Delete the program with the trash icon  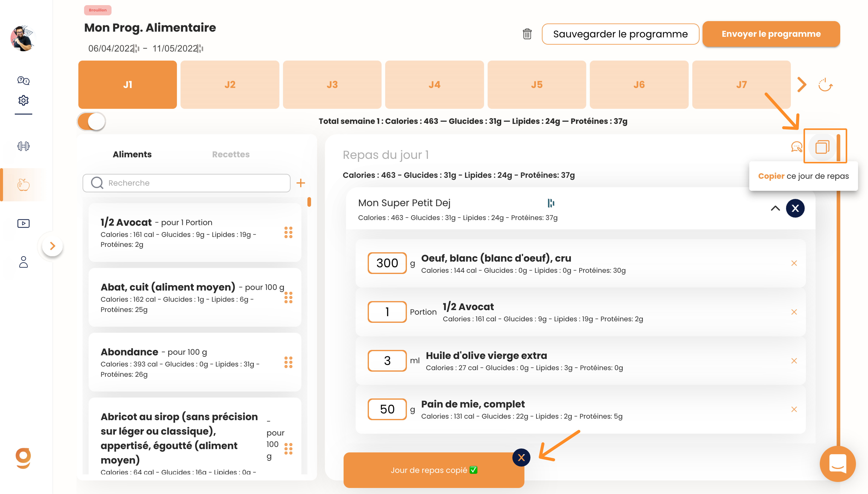point(527,34)
